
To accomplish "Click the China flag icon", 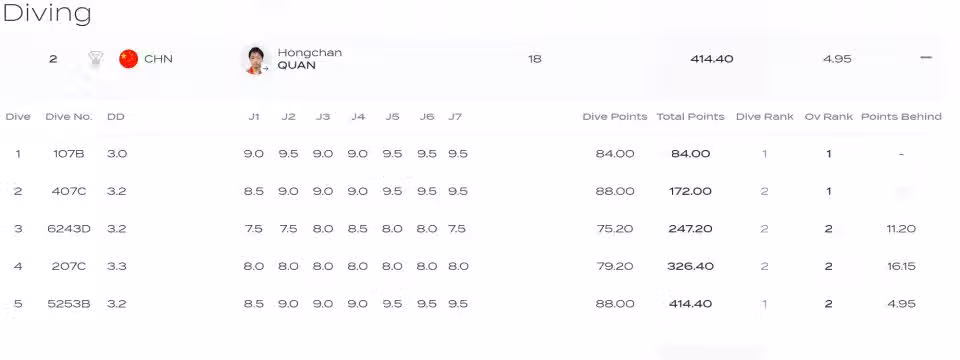I will point(129,59).
